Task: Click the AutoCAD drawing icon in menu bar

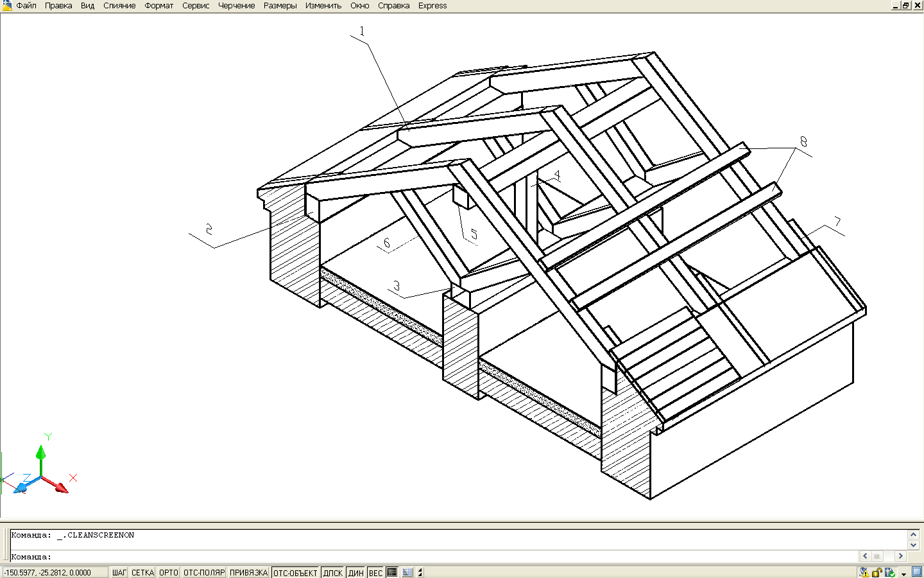Action: (x=6, y=5)
